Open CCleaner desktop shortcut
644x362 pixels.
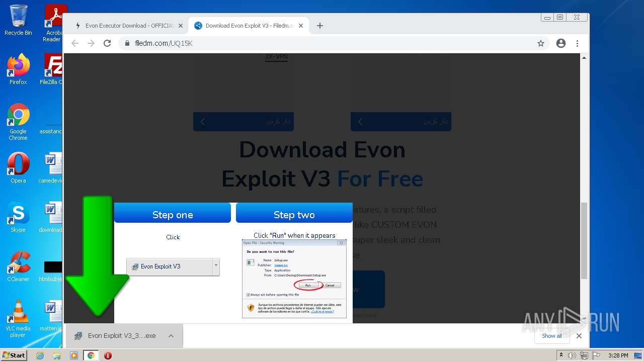click(18, 266)
